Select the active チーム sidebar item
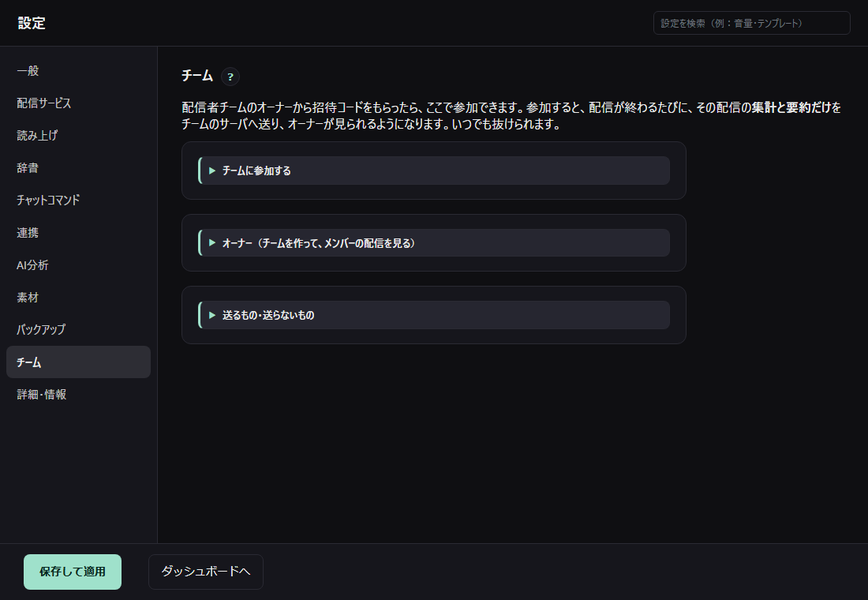The image size is (868, 600). [x=78, y=362]
